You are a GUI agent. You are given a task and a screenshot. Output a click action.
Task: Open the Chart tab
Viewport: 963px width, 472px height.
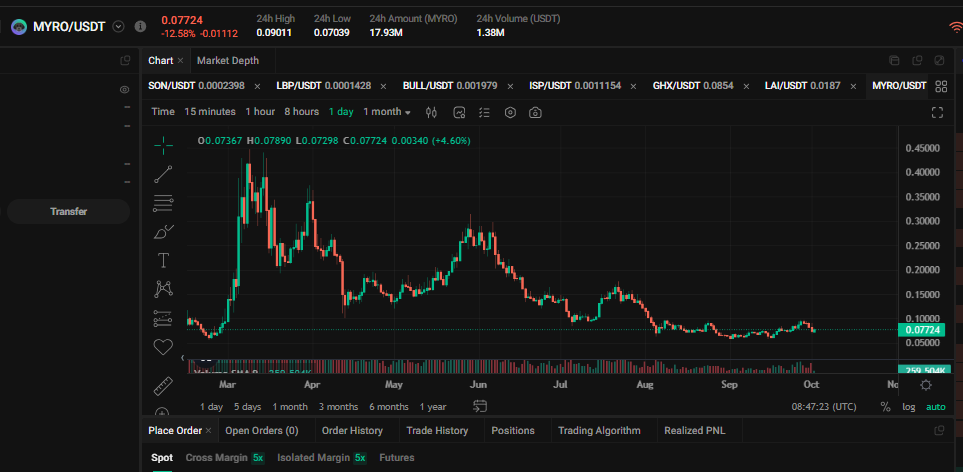point(160,60)
